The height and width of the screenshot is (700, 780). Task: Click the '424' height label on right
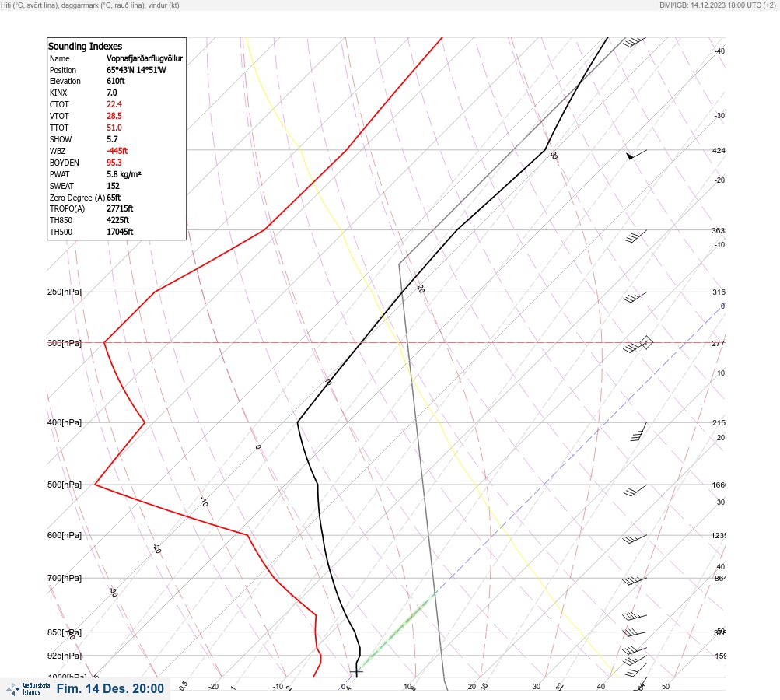(719, 150)
